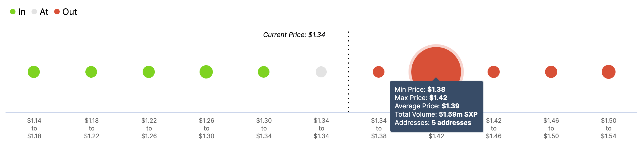Select green bubble for $1.22 to $1.26

[149, 72]
